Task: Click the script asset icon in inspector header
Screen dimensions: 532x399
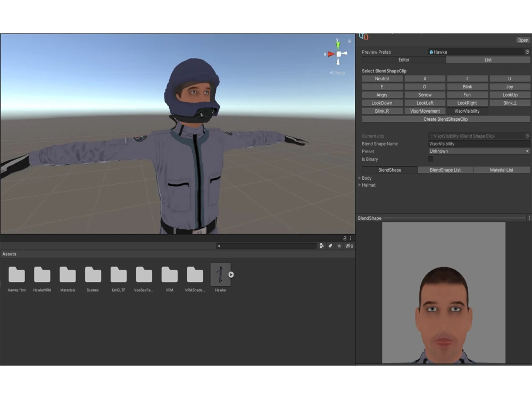Action: pyautogui.click(x=364, y=36)
